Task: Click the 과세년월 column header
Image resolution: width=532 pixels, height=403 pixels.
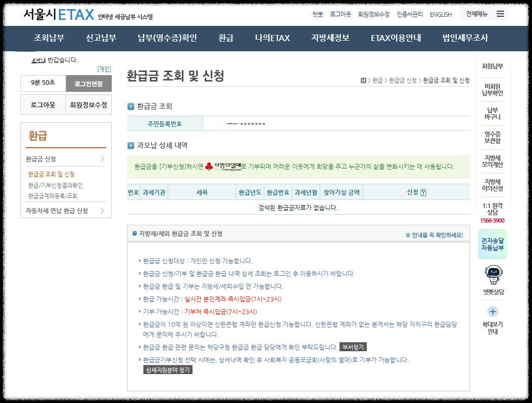Action: (306, 192)
